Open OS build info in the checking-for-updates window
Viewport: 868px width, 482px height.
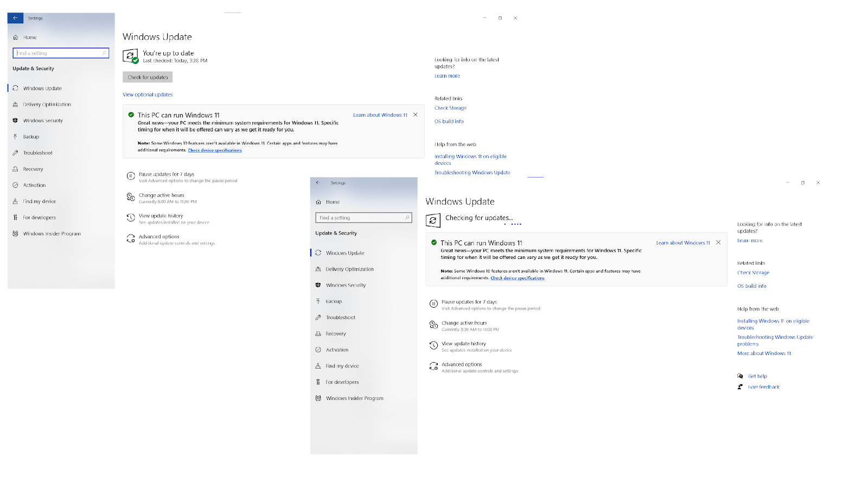[752, 286]
